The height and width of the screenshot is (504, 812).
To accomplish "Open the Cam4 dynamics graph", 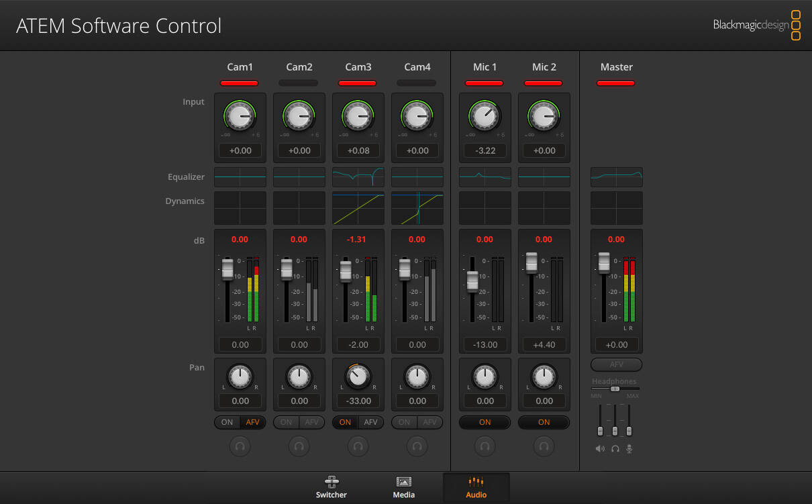I will pos(417,208).
